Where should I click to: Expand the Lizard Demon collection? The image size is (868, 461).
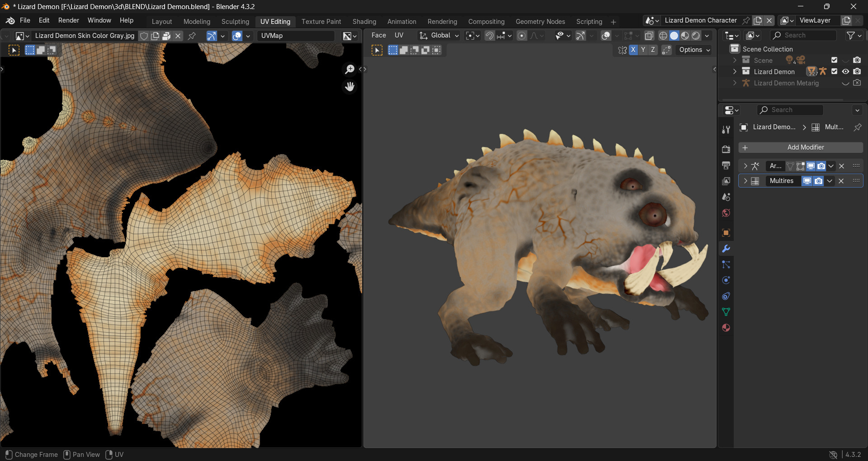click(x=735, y=71)
